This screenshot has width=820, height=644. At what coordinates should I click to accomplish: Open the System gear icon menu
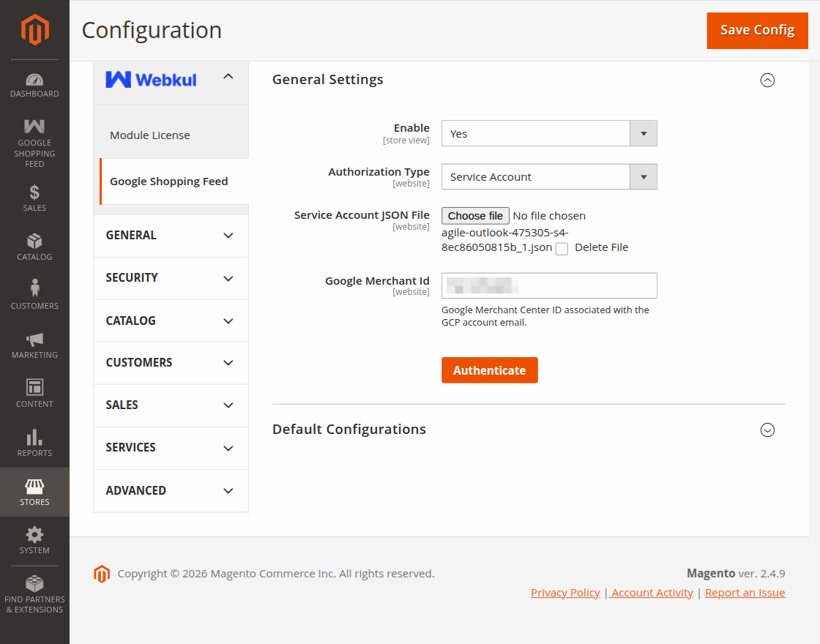tap(34, 541)
